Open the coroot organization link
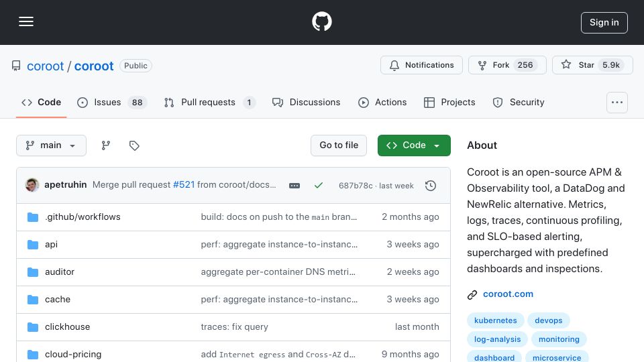 point(45,66)
